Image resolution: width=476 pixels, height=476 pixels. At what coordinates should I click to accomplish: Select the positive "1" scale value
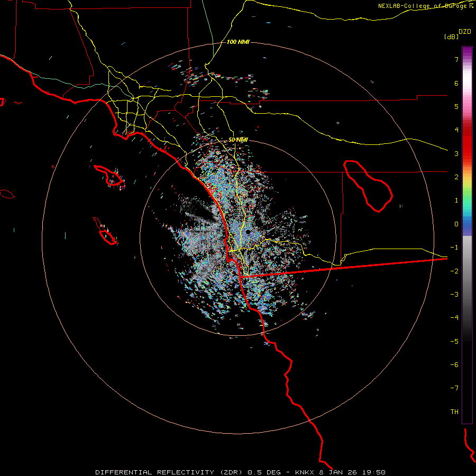tap(456, 200)
